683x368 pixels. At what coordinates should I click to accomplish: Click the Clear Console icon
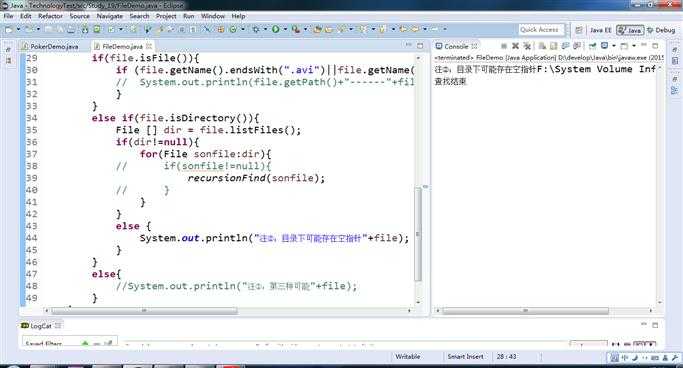(x=542, y=46)
